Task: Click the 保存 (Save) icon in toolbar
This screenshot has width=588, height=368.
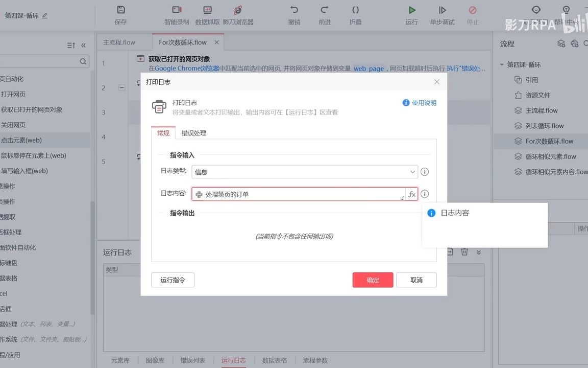Action: click(x=120, y=14)
